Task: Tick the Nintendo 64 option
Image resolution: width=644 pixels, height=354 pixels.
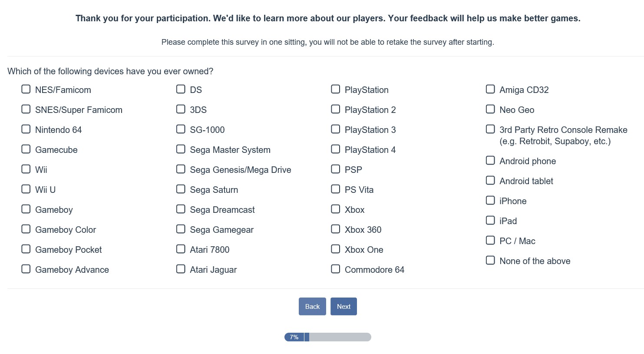Action: click(x=26, y=129)
